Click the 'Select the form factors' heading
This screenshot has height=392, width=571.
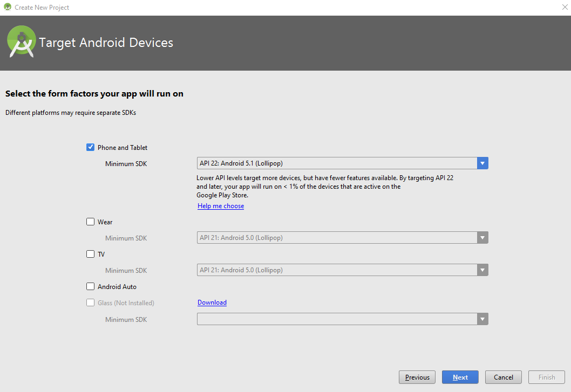[94, 94]
